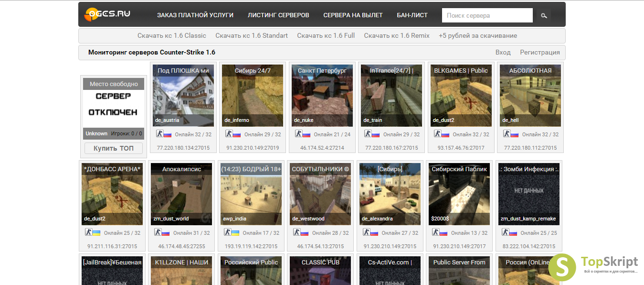Open de_nuke map thumbnail
The width and height of the screenshot is (644, 285).
pyautogui.click(x=322, y=96)
